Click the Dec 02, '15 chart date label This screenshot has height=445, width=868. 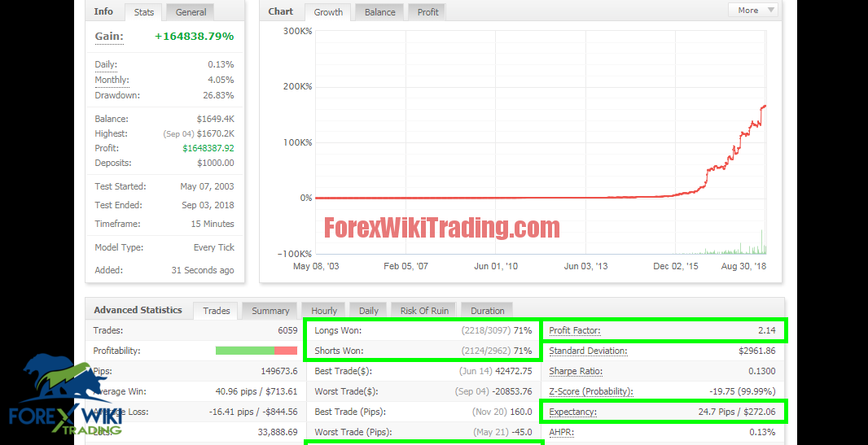676,266
